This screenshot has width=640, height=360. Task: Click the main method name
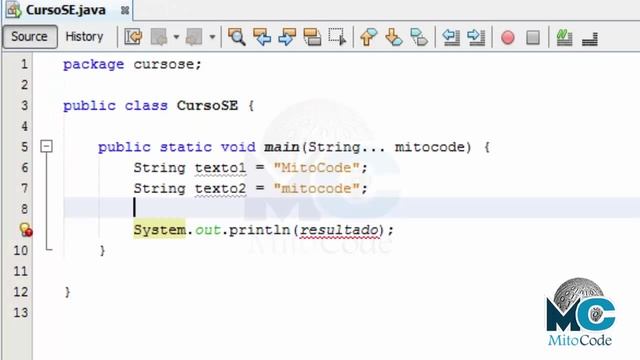(282, 147)
